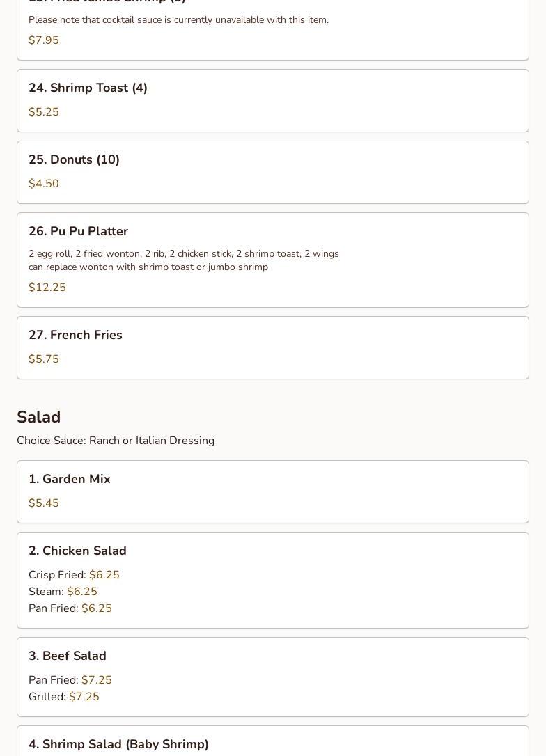The height and width of the screenshot is (756, 546).
Task: Click the $5.45 Garden Mix price
Action: [44, 503]
